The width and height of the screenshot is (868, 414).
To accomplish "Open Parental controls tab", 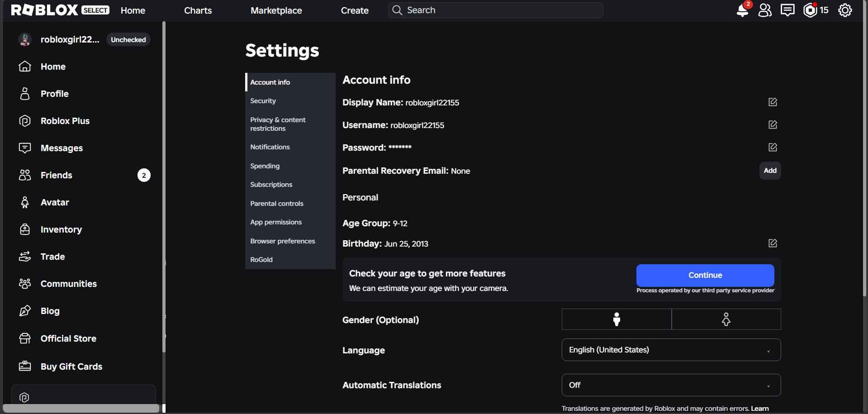I will coord(290,204).
